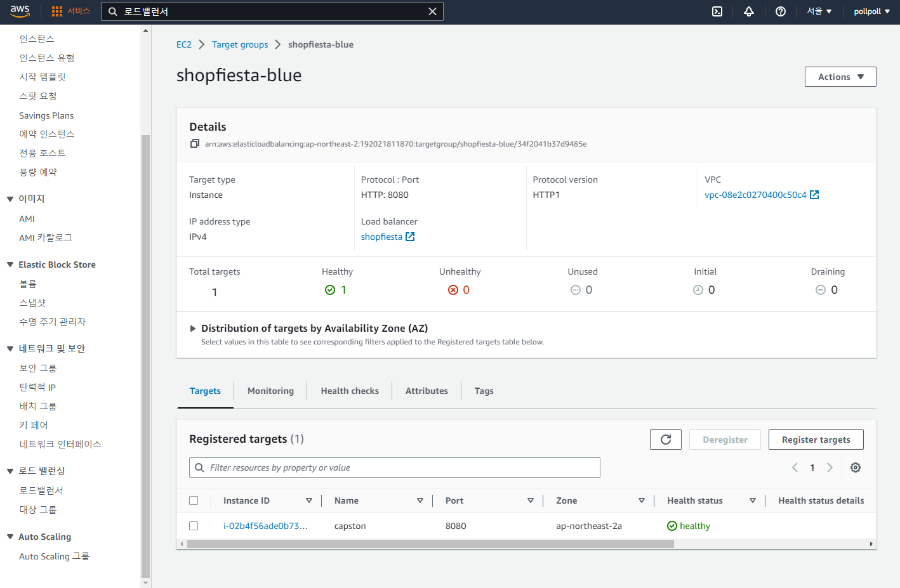Clear the search box text
Viewport: 900px width, 588px height.
(432, 11)
